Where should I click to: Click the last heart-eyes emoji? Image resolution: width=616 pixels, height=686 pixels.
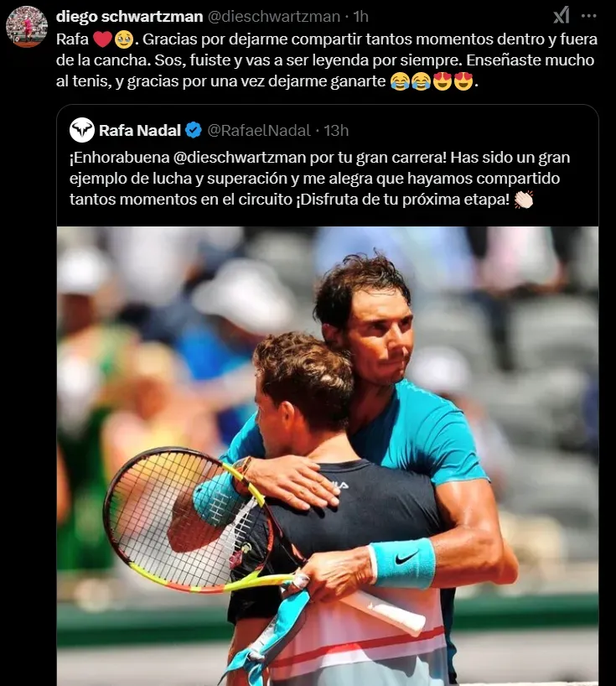point(463,81)
